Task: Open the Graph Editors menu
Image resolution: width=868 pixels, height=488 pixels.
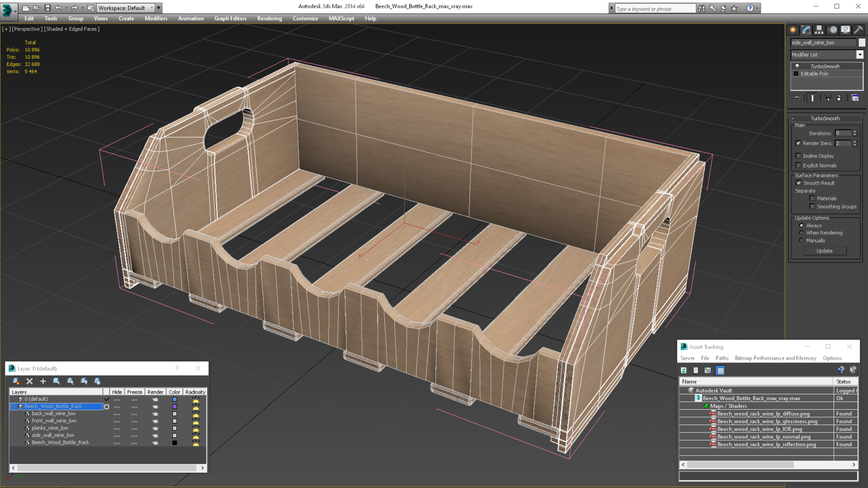Action: 231,18
